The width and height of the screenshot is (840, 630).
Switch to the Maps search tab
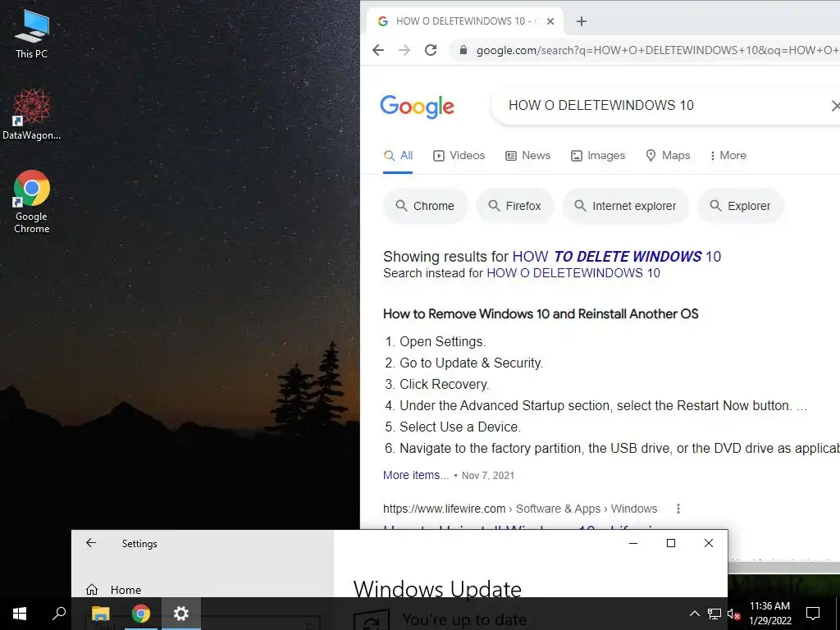(x=668, y=155)
